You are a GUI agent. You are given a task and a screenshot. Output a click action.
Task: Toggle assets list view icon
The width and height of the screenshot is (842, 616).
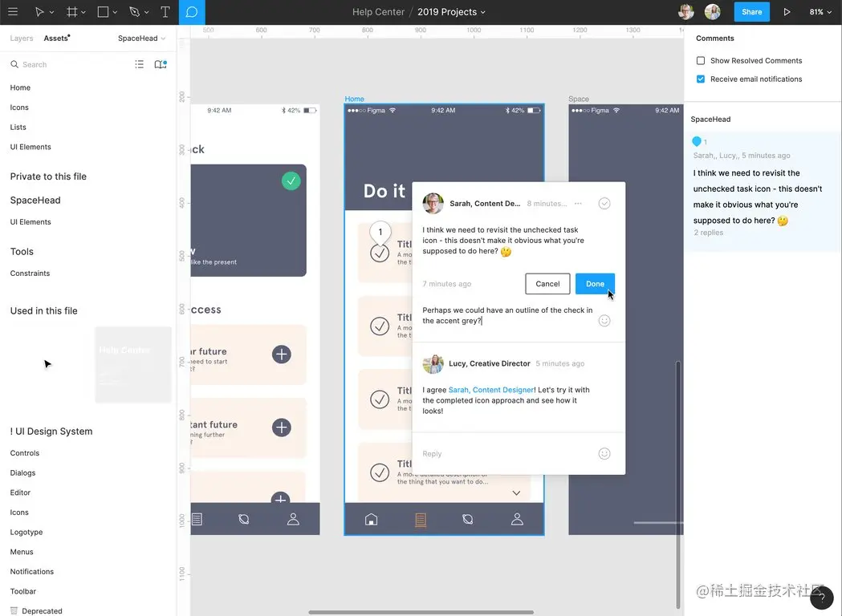click(x=139, y=64)
